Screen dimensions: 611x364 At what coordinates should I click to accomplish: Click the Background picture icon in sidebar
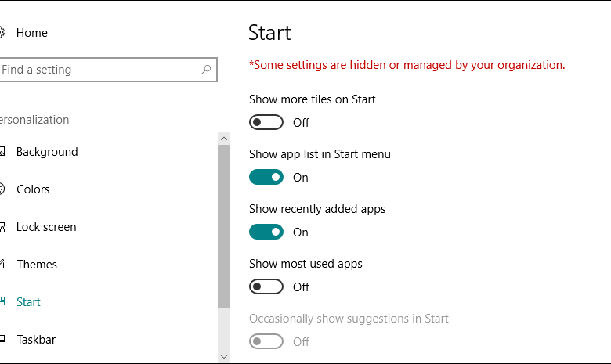coord(2,152)
